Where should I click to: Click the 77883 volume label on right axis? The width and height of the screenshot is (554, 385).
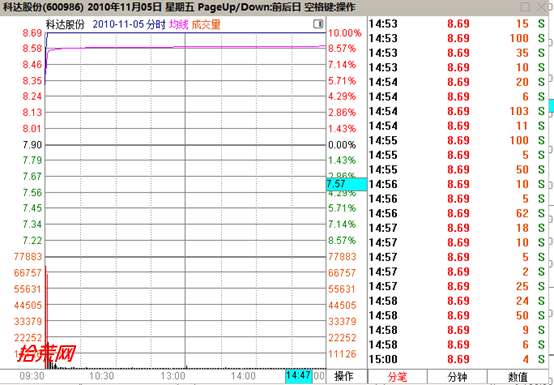342,257
